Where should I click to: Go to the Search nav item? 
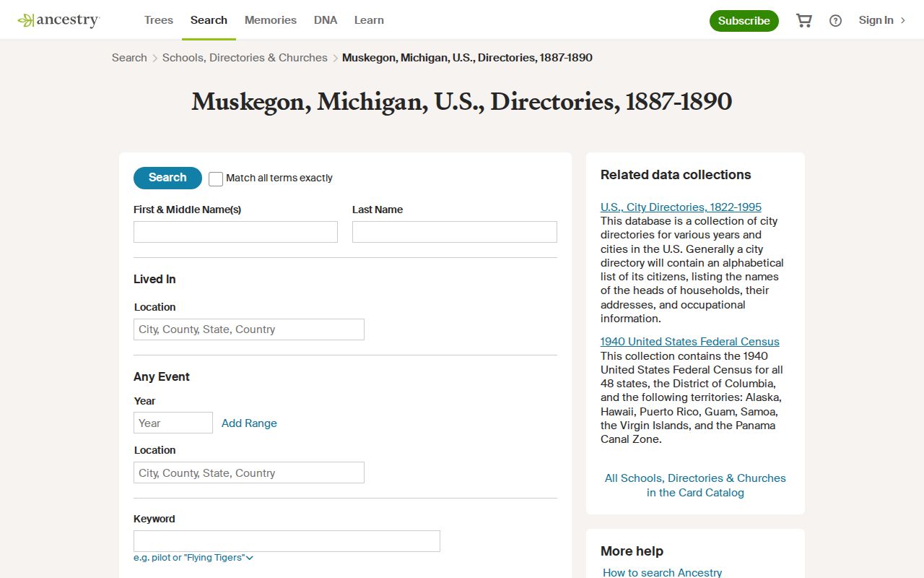coord(209,20)
